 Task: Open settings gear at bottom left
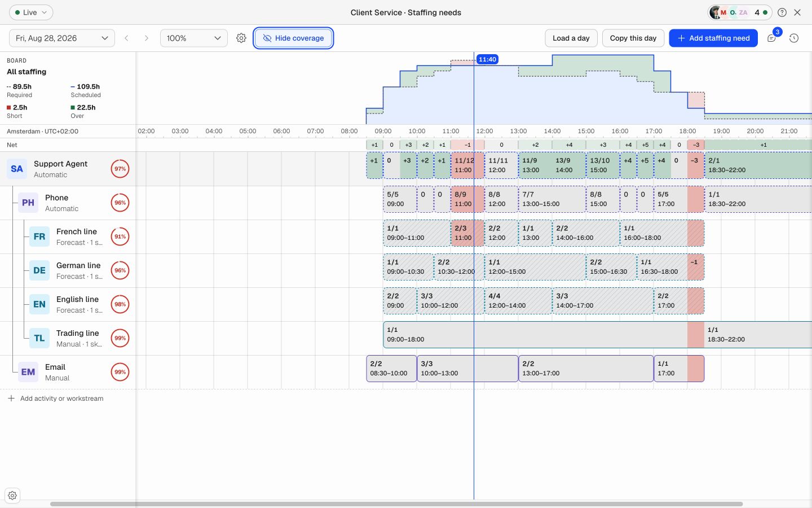click(x=12, y=496)
